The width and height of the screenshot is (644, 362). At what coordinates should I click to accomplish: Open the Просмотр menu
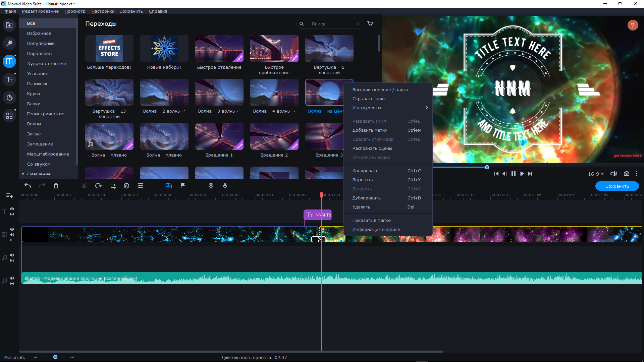click(x=75, y=11)
